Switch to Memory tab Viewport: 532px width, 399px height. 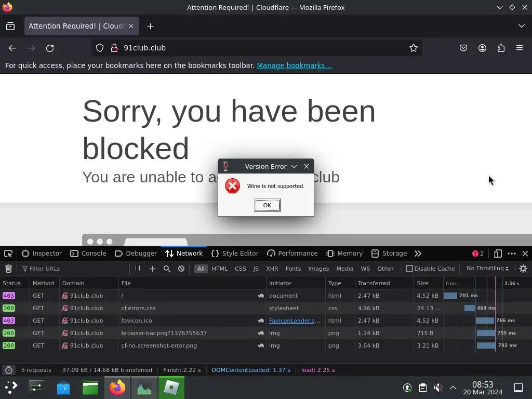[x=344, y=254]
